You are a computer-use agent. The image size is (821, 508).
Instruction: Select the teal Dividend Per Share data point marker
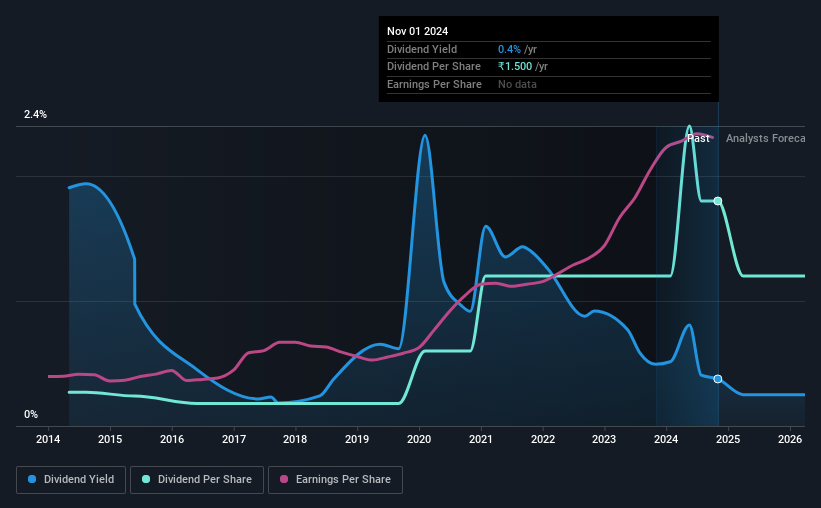718,201
